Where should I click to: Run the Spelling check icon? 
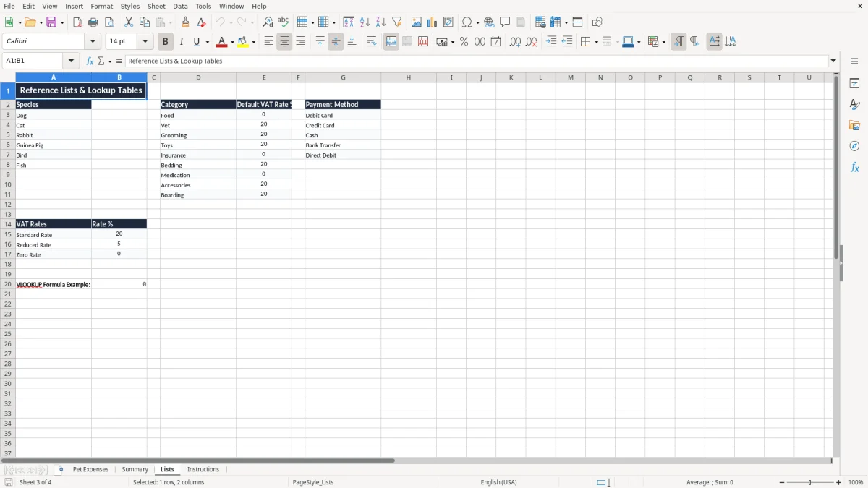(284, 22)
